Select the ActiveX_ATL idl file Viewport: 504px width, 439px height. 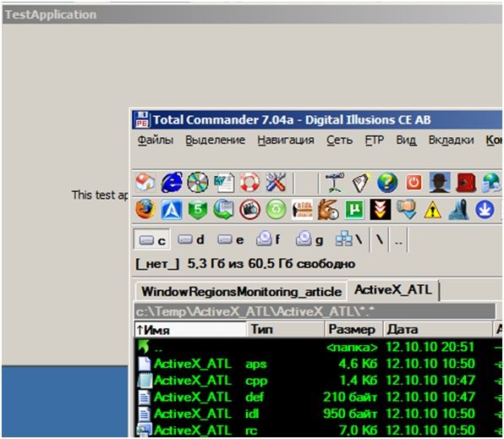pos(318,414)
